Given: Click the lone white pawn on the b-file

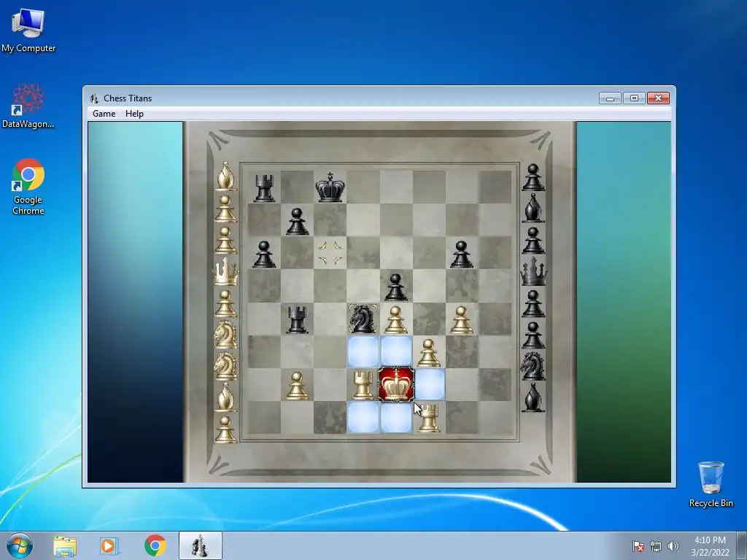Looking at the screenshot, I should 297,386.
